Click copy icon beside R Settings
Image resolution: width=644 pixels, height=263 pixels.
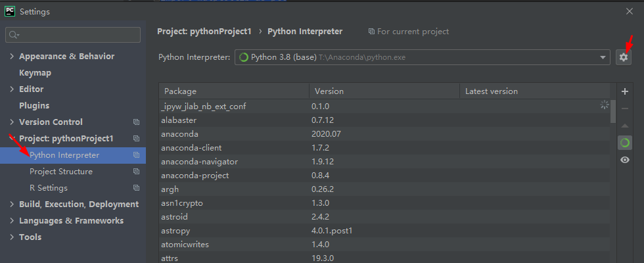tap(136, 188)
